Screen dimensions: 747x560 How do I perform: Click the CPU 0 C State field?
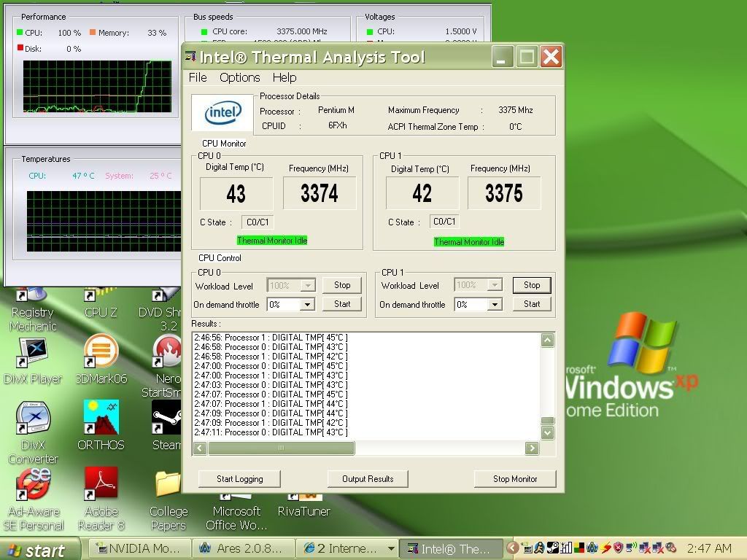point(258,222)
